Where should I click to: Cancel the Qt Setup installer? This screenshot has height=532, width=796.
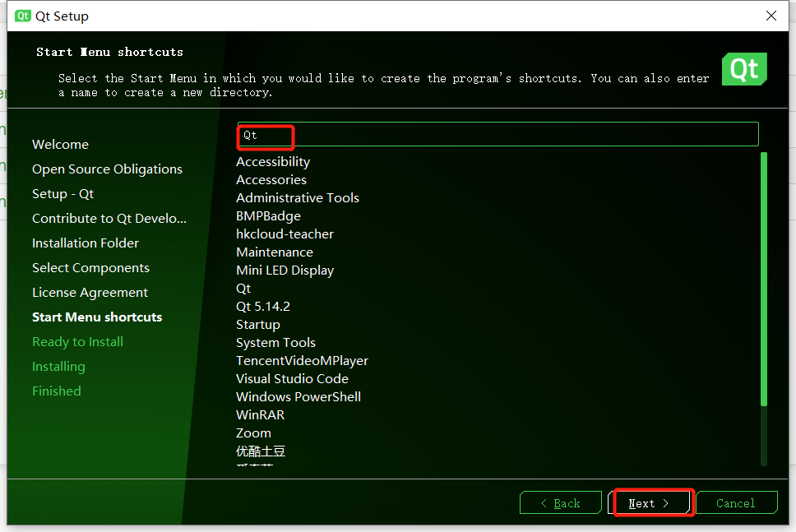click(x=736, y=503)
